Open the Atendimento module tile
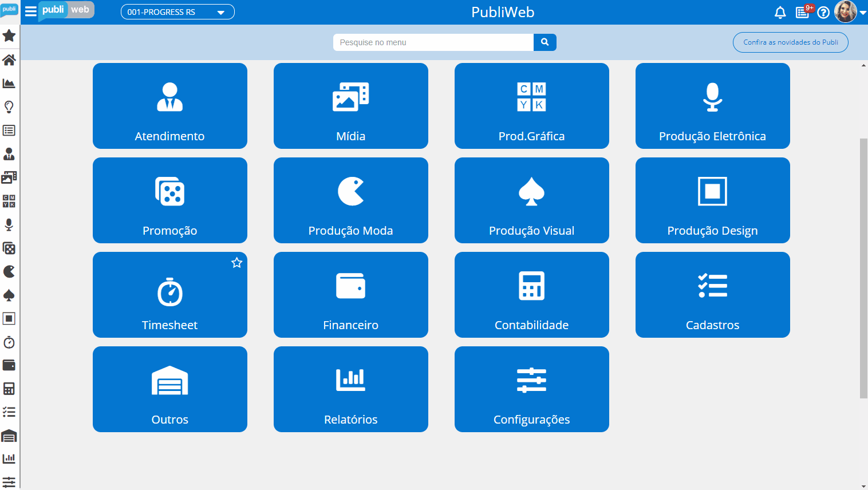 170,106
